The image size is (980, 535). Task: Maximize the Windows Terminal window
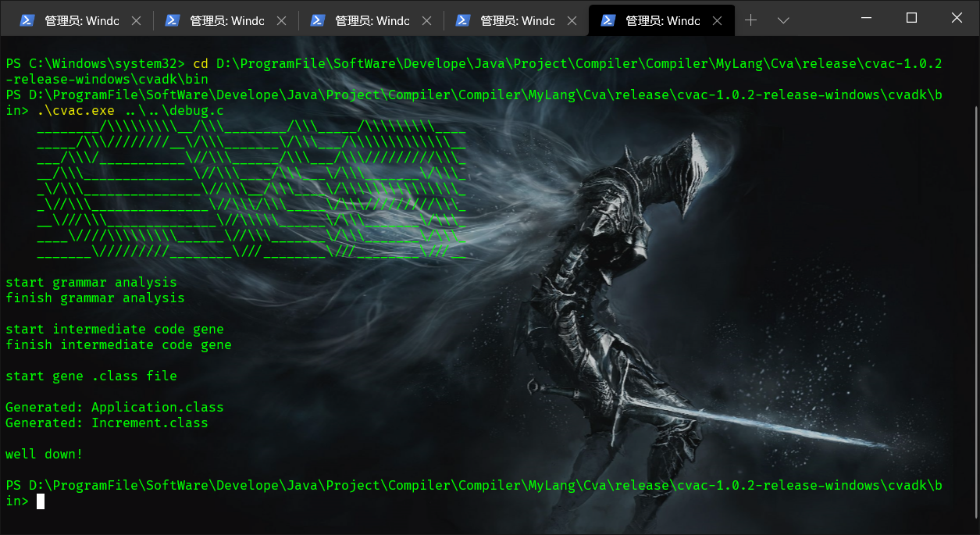pyautogui.click(x=911, y=18)
